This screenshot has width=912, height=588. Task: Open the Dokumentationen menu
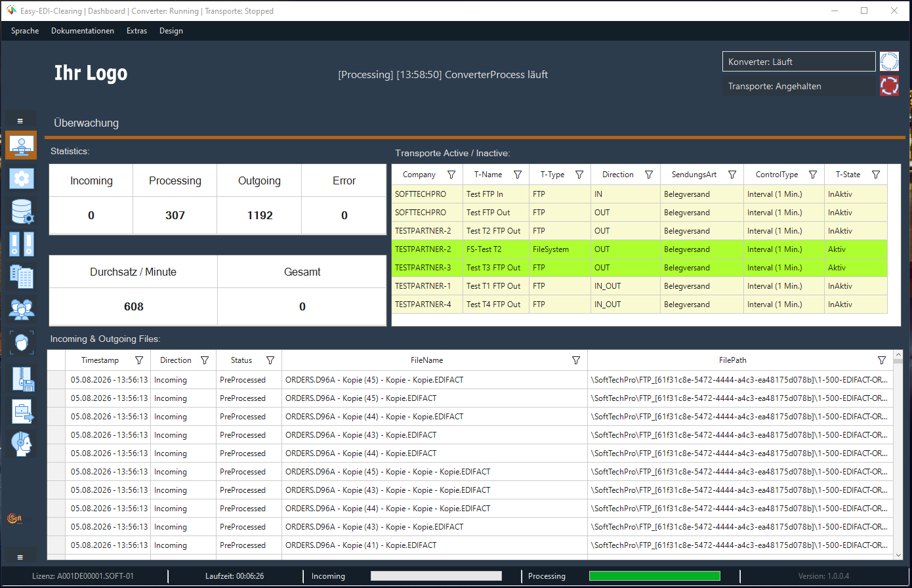[83, 31]
